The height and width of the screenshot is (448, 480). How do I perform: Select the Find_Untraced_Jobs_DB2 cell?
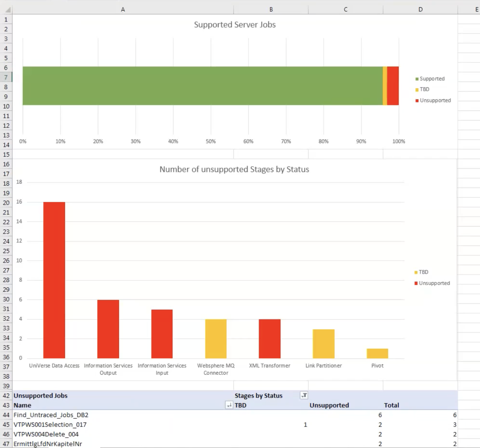[x=51, y=415]
